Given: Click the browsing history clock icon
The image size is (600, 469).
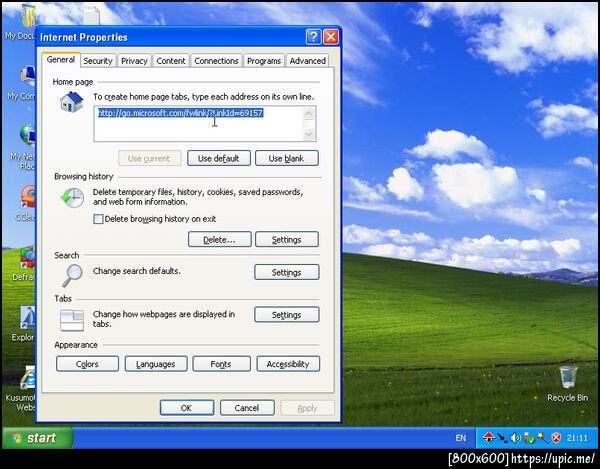Looking at the screenshot, I should coord(72,198).
